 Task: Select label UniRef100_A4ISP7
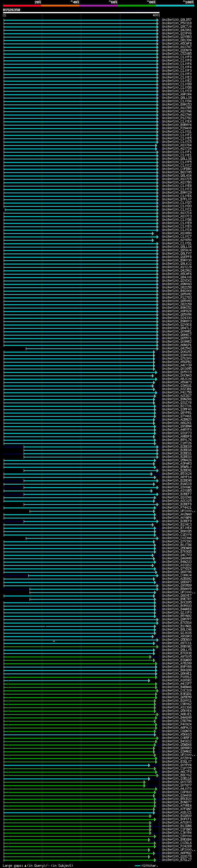pos(177,684)
